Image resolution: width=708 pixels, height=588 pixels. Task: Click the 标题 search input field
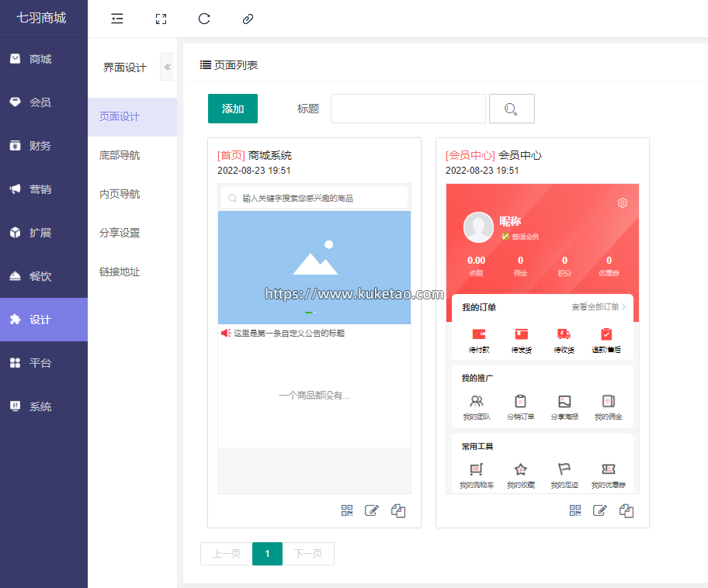pos(408,109)
